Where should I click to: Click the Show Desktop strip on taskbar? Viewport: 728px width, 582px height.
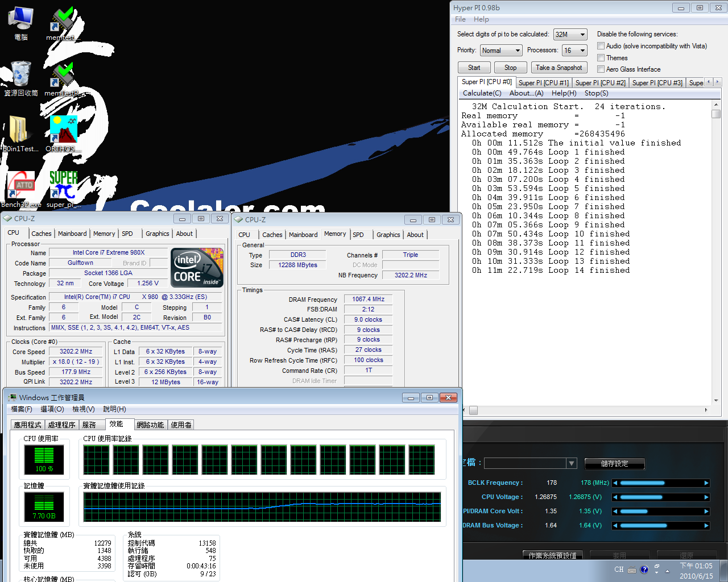click(723, 571)
